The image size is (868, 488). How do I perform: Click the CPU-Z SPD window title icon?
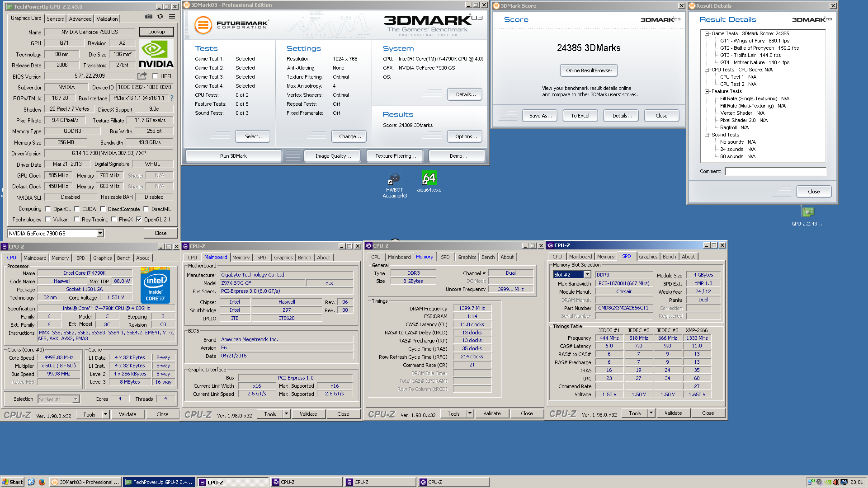pos(551,245)
